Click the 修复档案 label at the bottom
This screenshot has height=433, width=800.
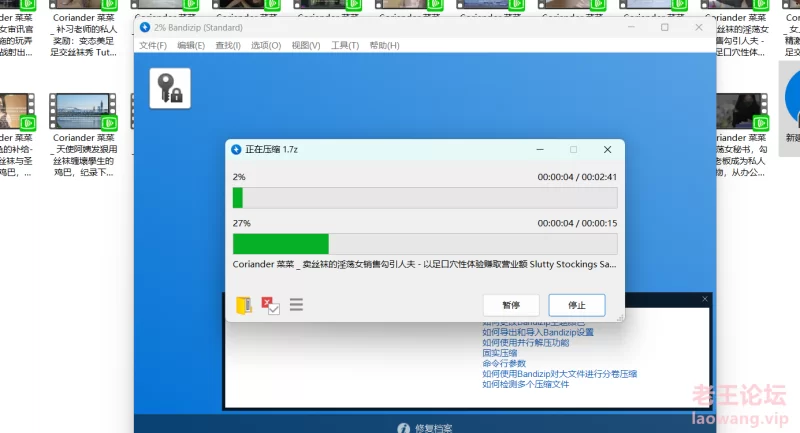(x=433, y=428)
